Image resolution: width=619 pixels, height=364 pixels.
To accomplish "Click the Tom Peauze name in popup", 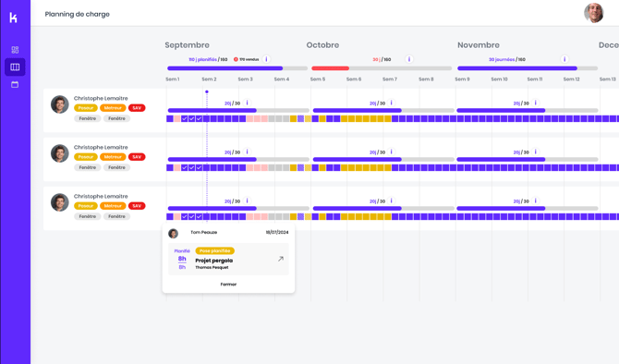I will point(203,232).
